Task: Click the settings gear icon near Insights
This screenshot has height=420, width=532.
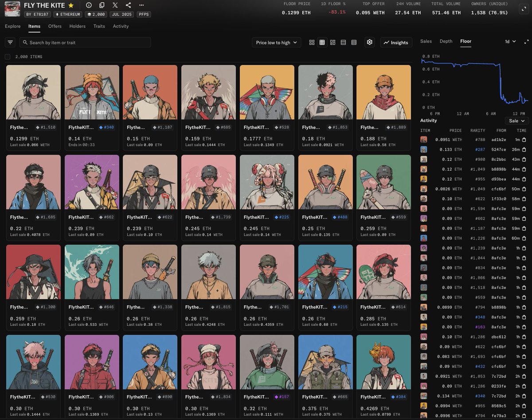Action: 370,42
